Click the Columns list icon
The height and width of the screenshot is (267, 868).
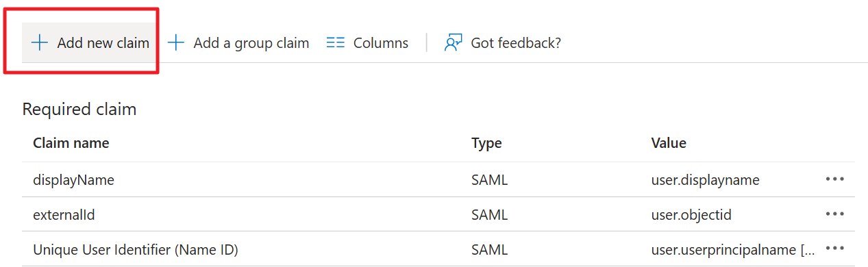335,42
